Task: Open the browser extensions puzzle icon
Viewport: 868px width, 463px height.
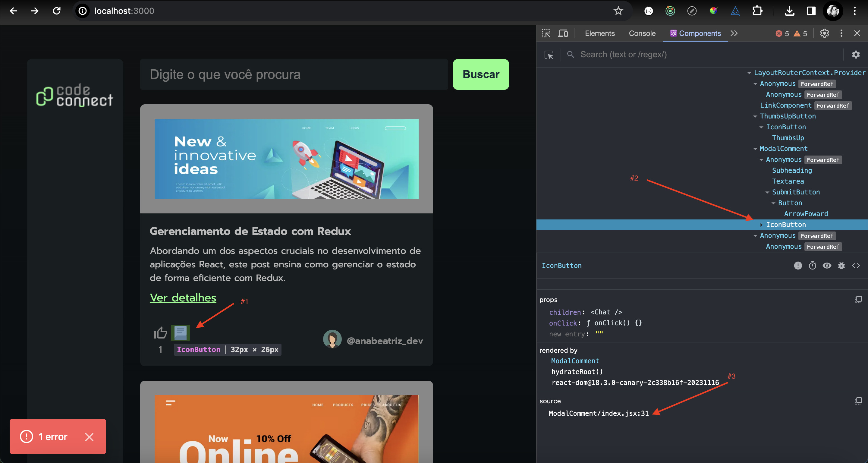Action: coord(757,11)
